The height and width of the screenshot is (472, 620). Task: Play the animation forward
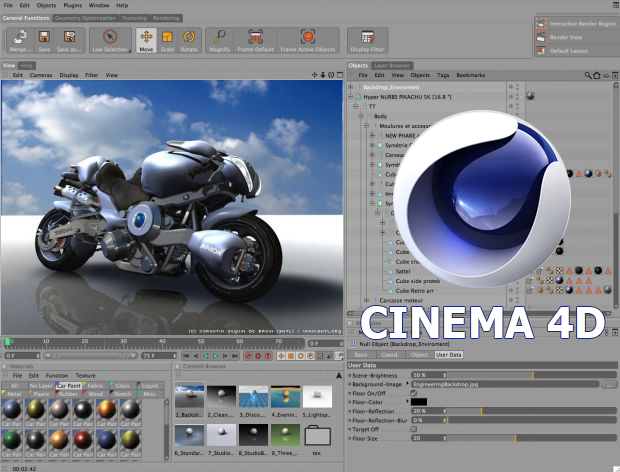point(215,356)
